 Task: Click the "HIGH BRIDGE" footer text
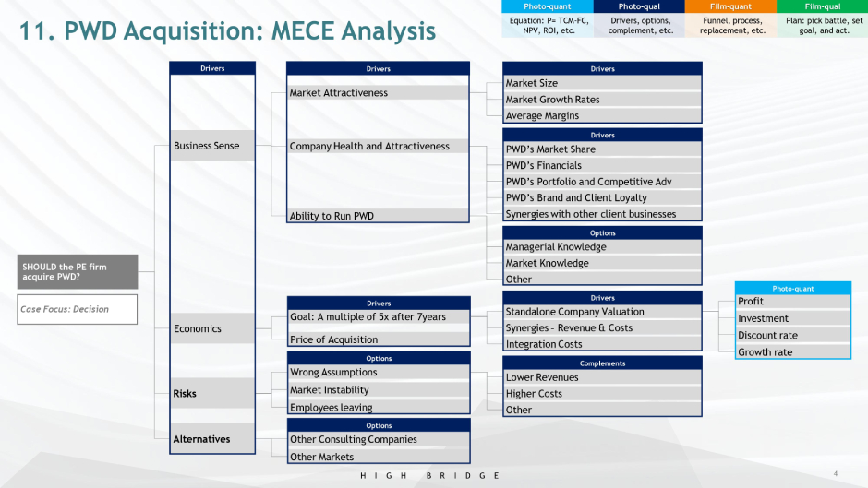429,475
